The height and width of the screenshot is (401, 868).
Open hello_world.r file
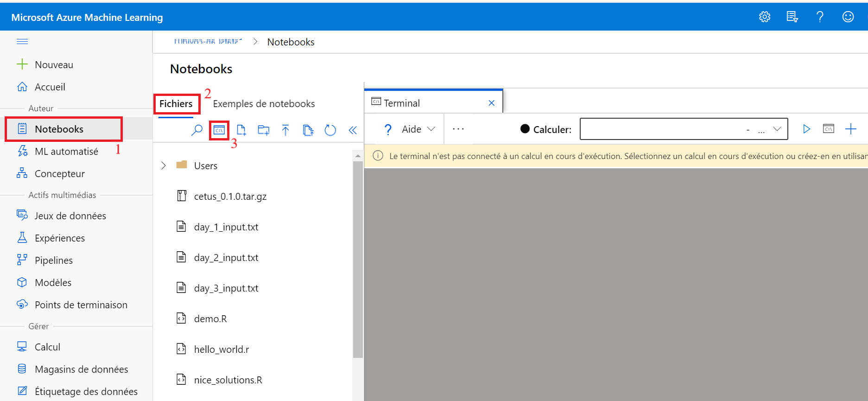tap(213, 349)
